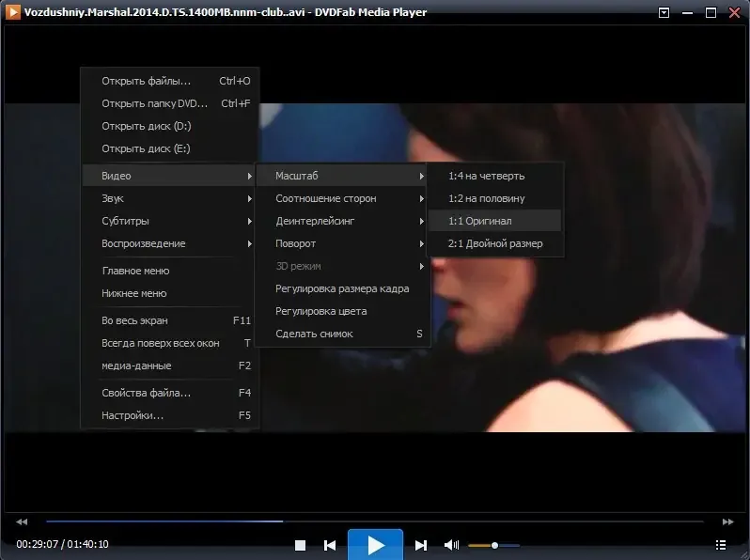Screen dimensions: 750x560
Task: Click the rewind double-arrow icon
Action: coord(22,521)
